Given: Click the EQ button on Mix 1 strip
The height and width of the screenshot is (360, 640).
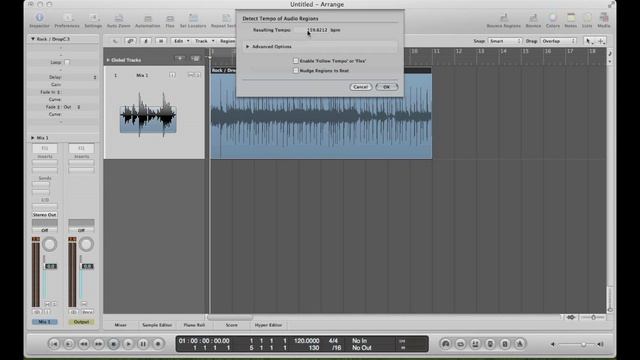Looking at the screenshot, I should 45,148.
